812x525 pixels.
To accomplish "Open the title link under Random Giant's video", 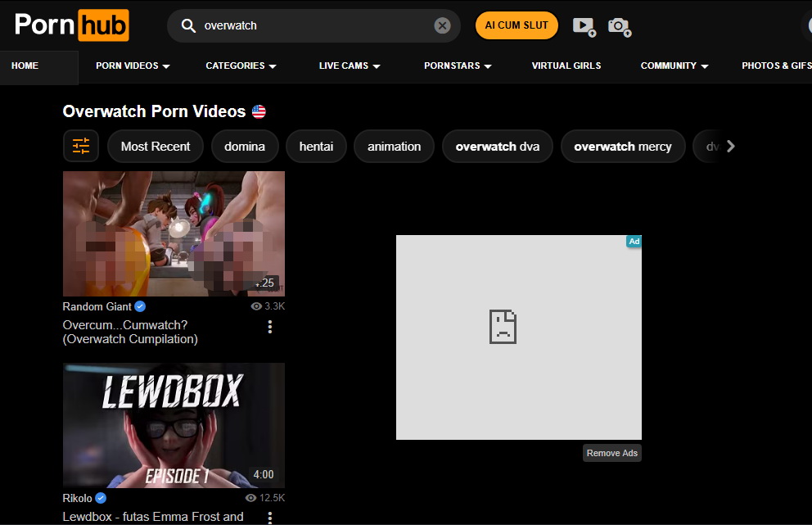I will coord(130,333).
